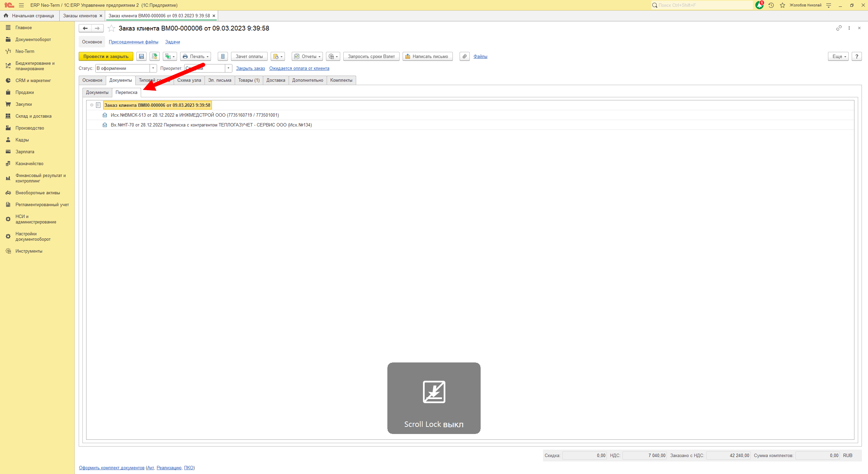Click Ожидается оплата от клиента link

[x=299, y=68]
